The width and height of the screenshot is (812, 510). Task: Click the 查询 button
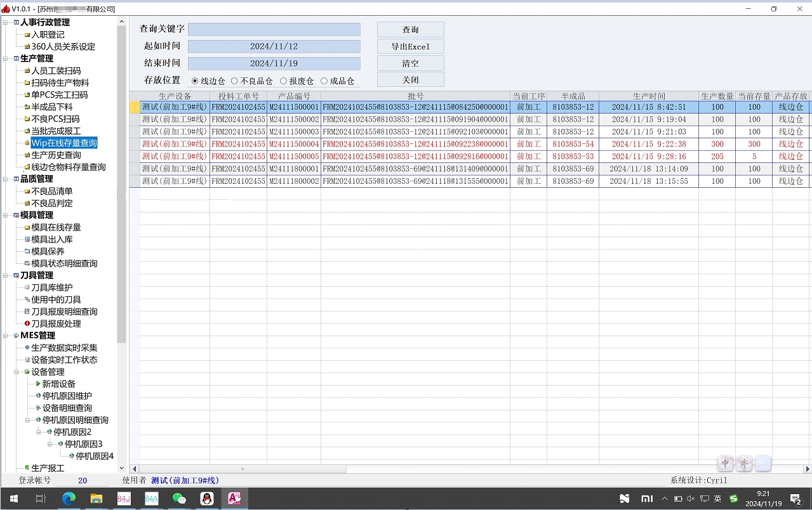tap(411, 30)
